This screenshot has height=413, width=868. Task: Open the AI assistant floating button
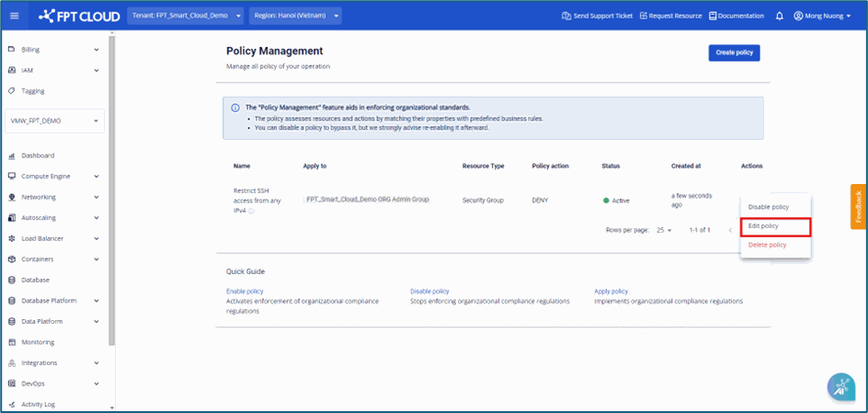click(841, 386)
